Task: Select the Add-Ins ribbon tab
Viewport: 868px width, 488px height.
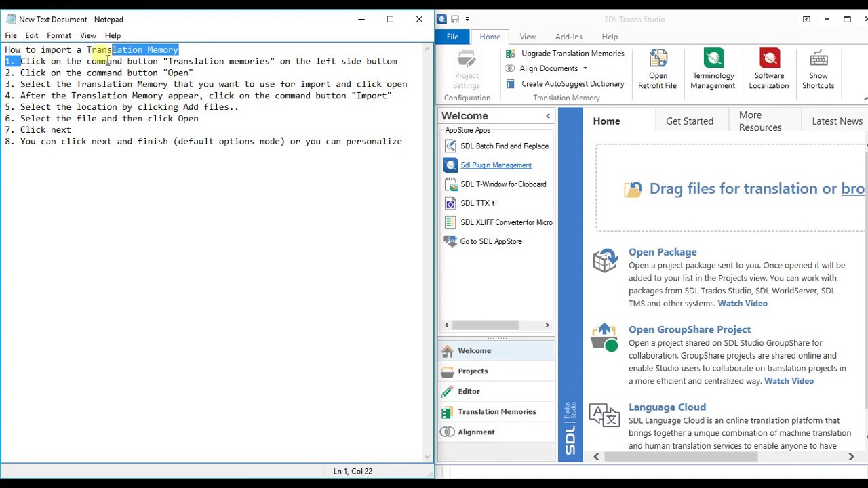Action: coord(568,37)
